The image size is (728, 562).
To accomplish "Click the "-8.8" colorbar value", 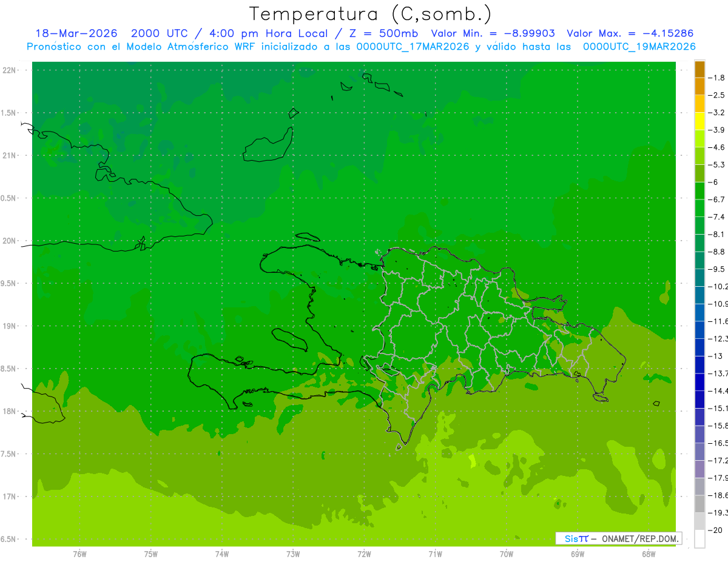I will click(x=717, y=252).
